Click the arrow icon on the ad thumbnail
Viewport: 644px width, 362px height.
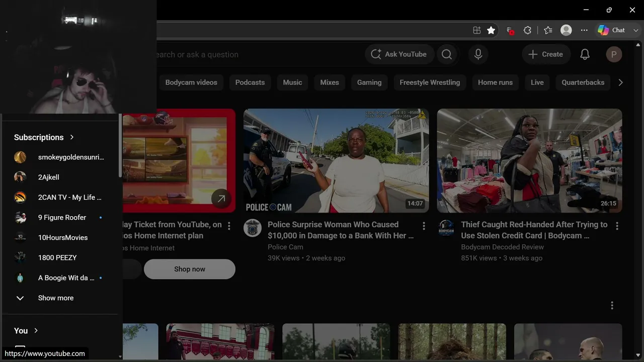[221, 199]
